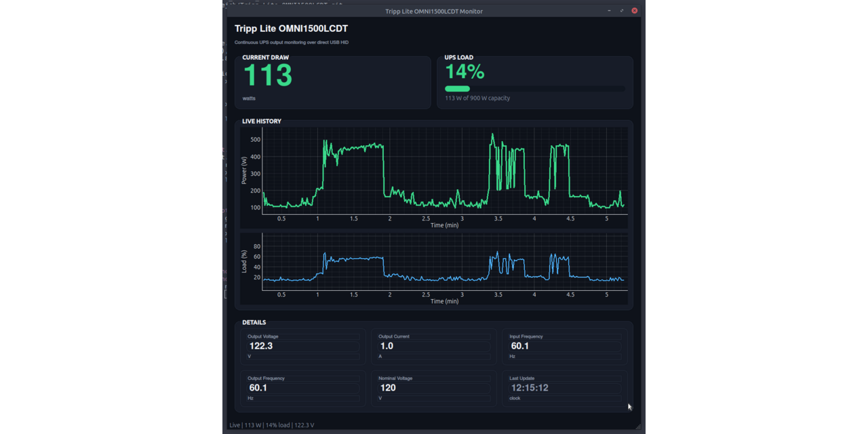Select the Input Frequency 60.1 field

point(565,346)
